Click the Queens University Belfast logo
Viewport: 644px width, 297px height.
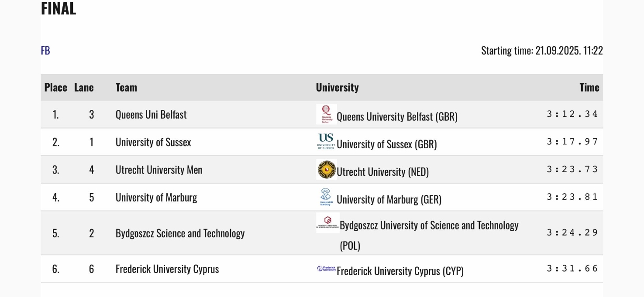tap(326, 114)
